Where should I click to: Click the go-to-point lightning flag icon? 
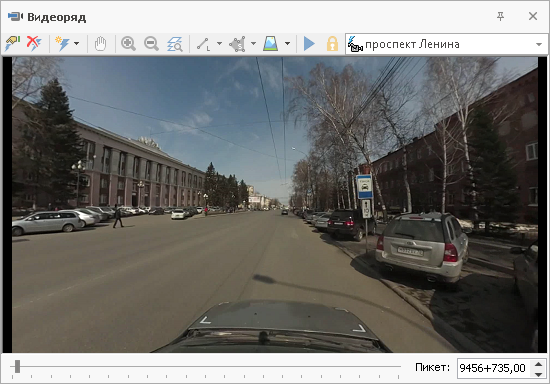(x=13, y=44)
